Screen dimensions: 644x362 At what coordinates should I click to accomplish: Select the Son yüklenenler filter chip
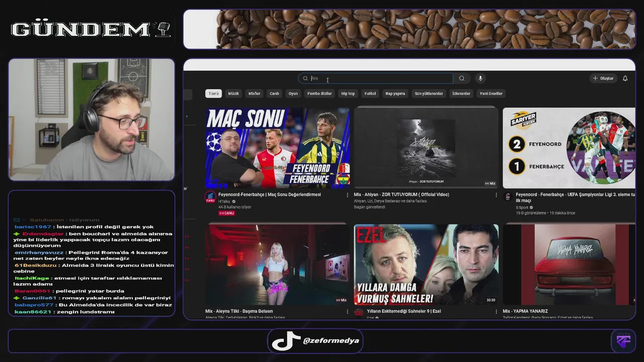pyautogui.click(x=429, y=94)
